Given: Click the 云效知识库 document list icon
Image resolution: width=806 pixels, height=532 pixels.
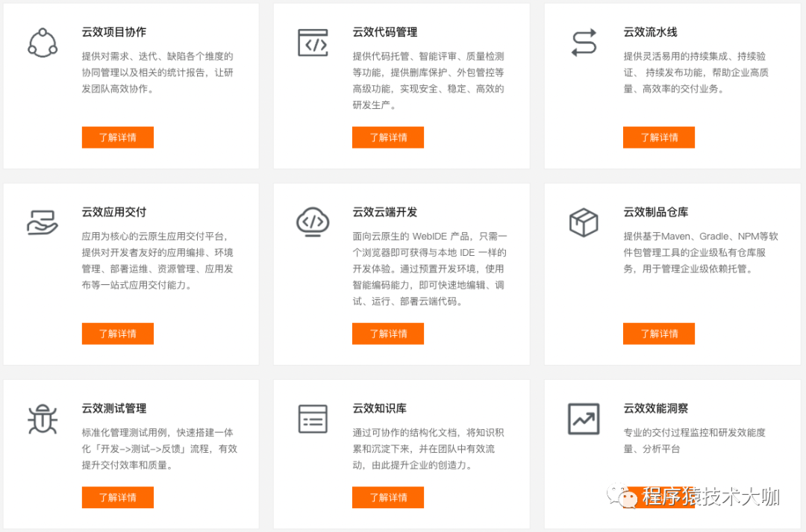Looking at the screenshot, I should [x=313, y=419].
